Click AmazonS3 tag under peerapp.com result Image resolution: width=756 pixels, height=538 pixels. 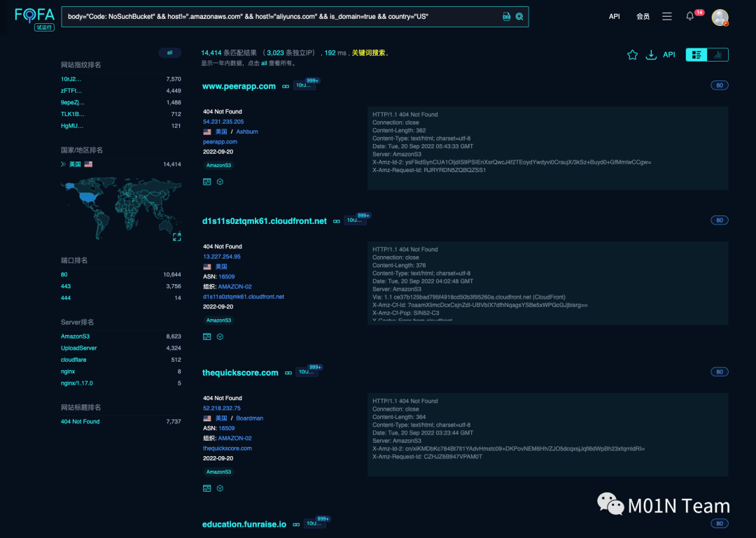click(x=218, y=165)
